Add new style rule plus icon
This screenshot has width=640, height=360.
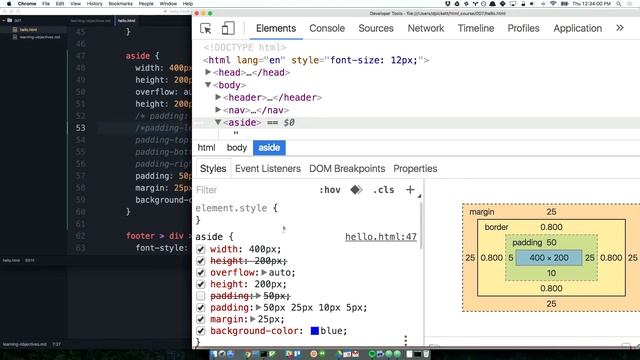click(410, 190)
